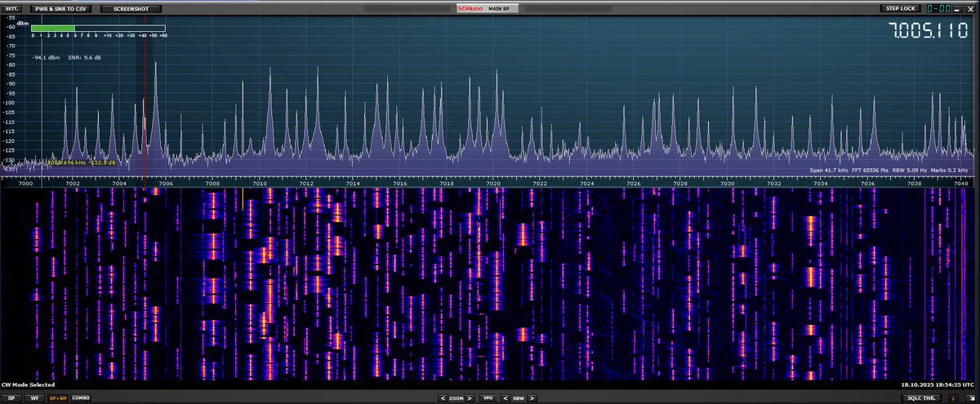
Task: Click the -80 dBm scale label
Action: click(11, 64)
